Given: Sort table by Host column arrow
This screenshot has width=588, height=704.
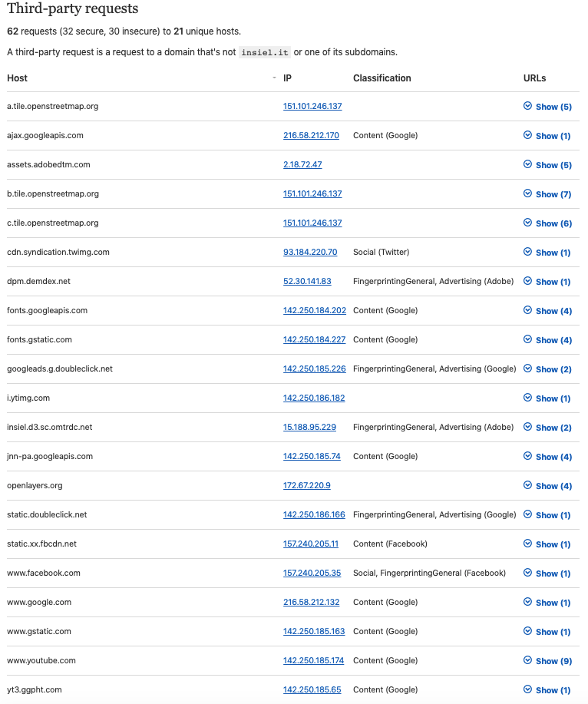Looking at the screenshot, I should (274, 78).
